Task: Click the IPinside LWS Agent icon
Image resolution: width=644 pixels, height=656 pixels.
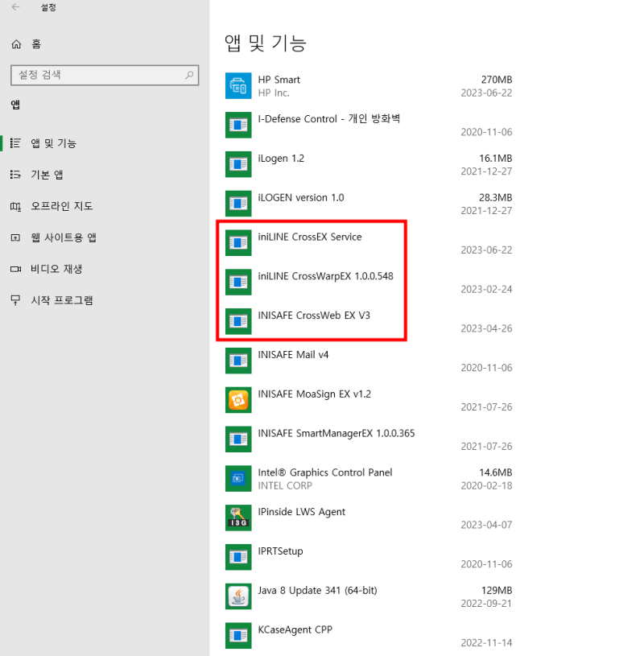Action: click(238, 518)
